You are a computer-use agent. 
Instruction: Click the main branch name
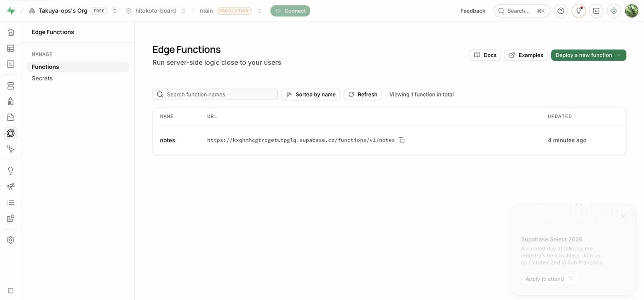pos(206,11)
